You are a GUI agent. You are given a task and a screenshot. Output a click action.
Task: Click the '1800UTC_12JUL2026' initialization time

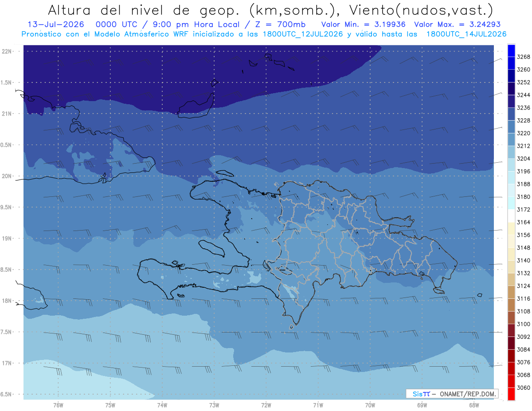pyautogui.click(x=303, y=34)
